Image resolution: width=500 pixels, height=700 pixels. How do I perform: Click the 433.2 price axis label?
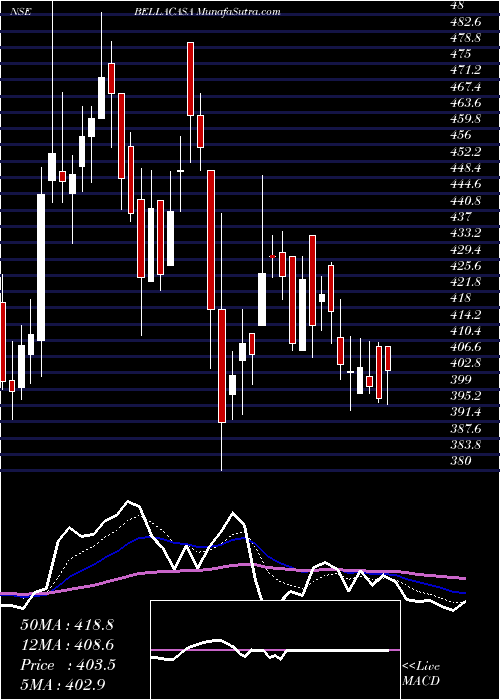pos(467,233)
